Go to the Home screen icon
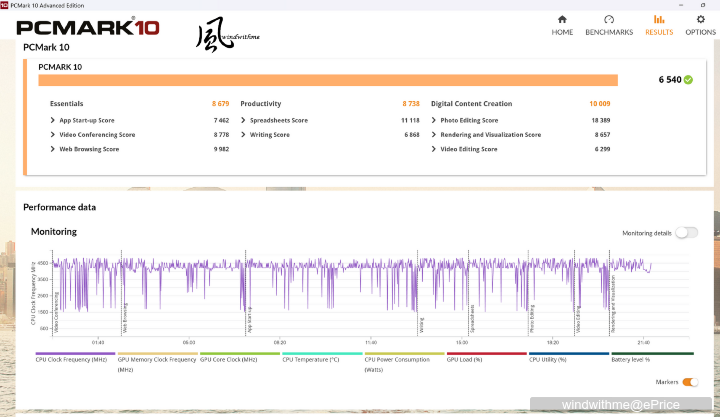 562,19
